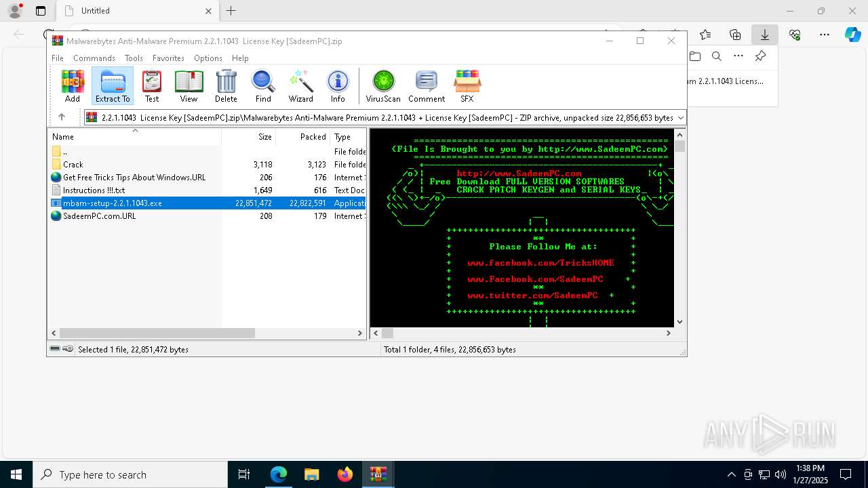This screenshot has height=488, width=868.
Task: Click the Extract To toolbar button
Action: pos(113,86)
